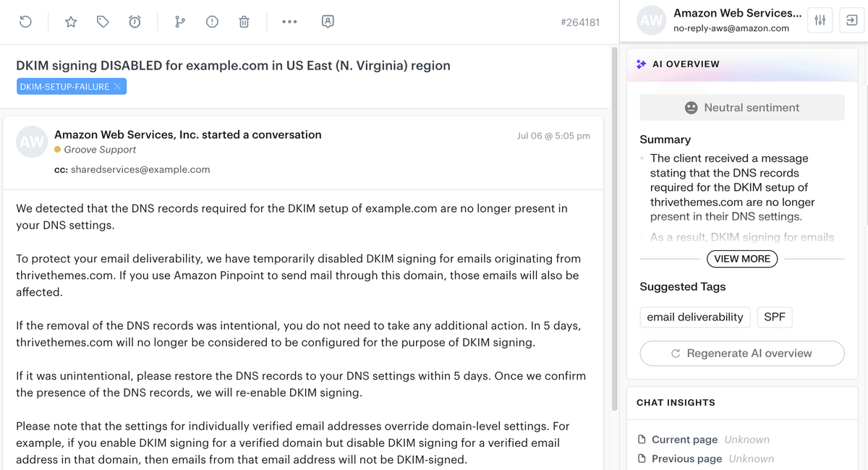This screenshot has width=868, height=470.
Task: Click the Current page file icon
Action: pos(642,440)
